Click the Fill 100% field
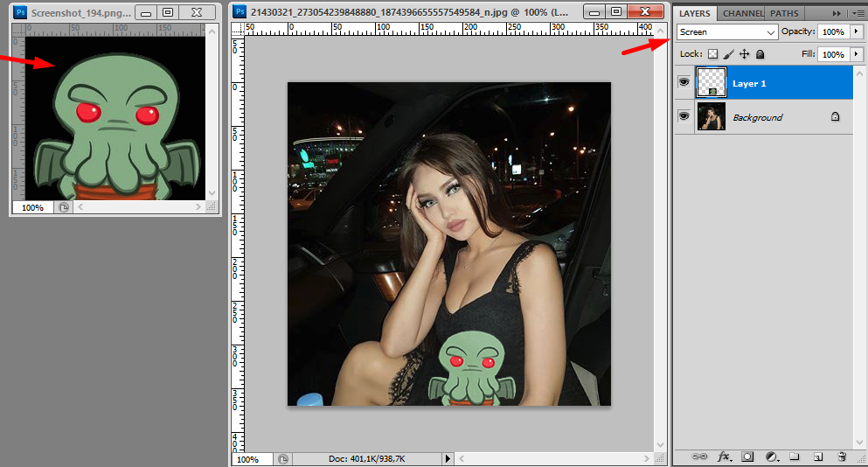Image resolution: width=868 pixels, height=467 pixels. pyautogui.click(x=834, y=54)
